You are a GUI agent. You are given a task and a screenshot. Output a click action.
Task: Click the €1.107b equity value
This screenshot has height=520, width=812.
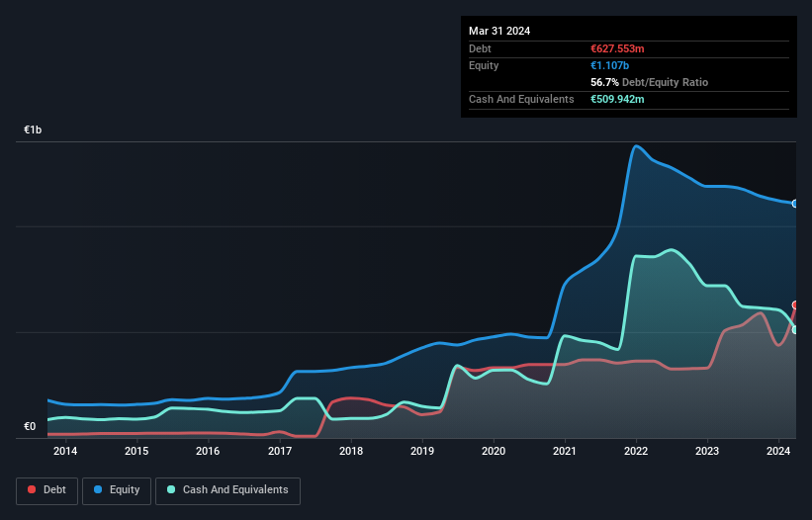coord(609,65)
